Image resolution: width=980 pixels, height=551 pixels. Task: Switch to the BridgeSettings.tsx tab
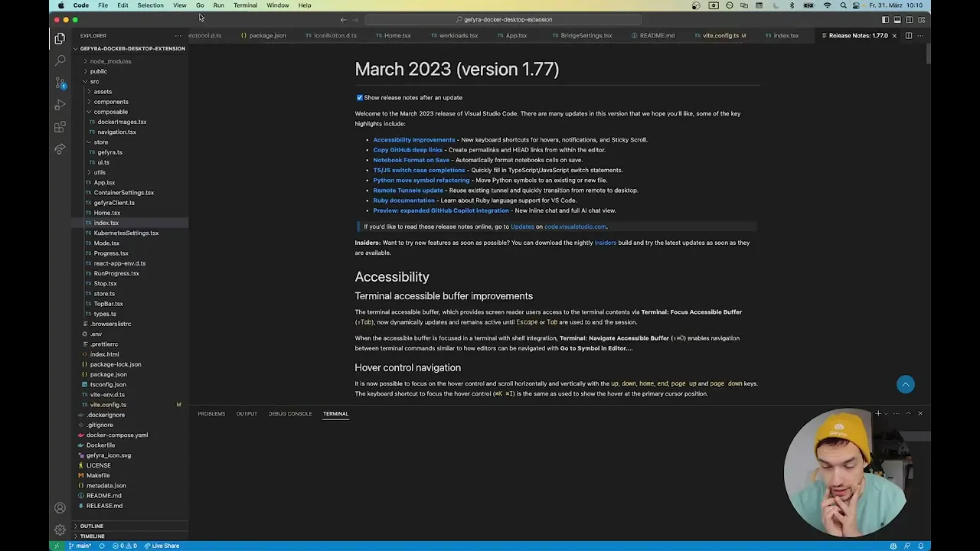pos(586,35)
